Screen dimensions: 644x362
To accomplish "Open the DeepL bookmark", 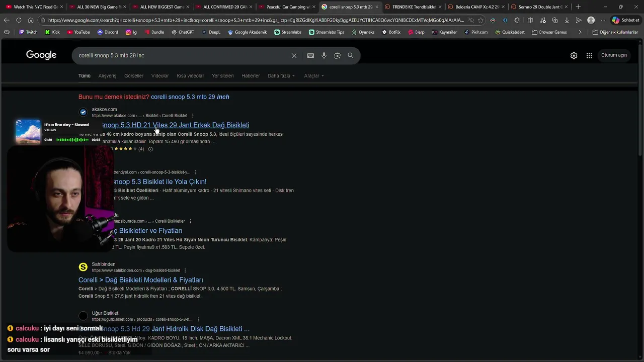I will click(x=211, y=32).
